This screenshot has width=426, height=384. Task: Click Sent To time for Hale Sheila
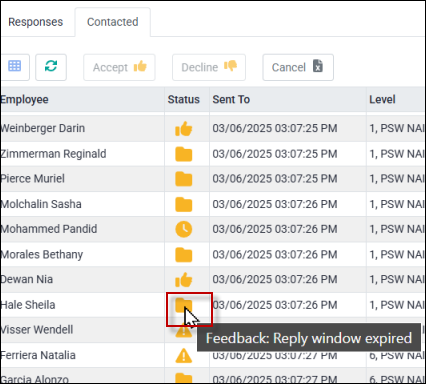(x=275, y=305)
